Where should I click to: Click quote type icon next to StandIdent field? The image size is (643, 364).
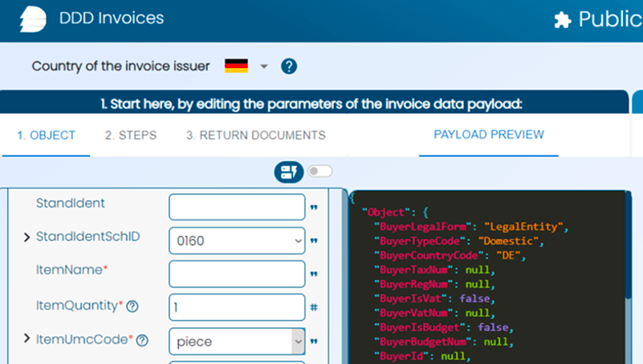(314, 207)
